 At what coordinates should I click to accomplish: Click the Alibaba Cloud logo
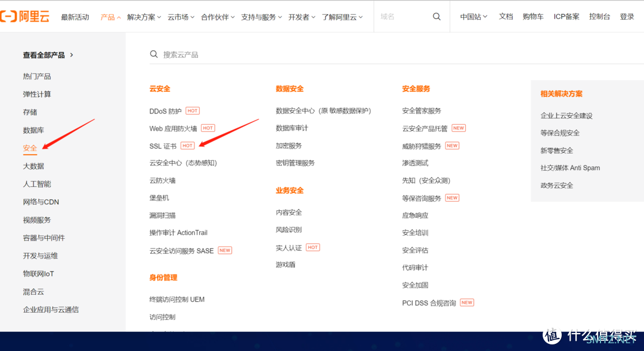point(24,17)
